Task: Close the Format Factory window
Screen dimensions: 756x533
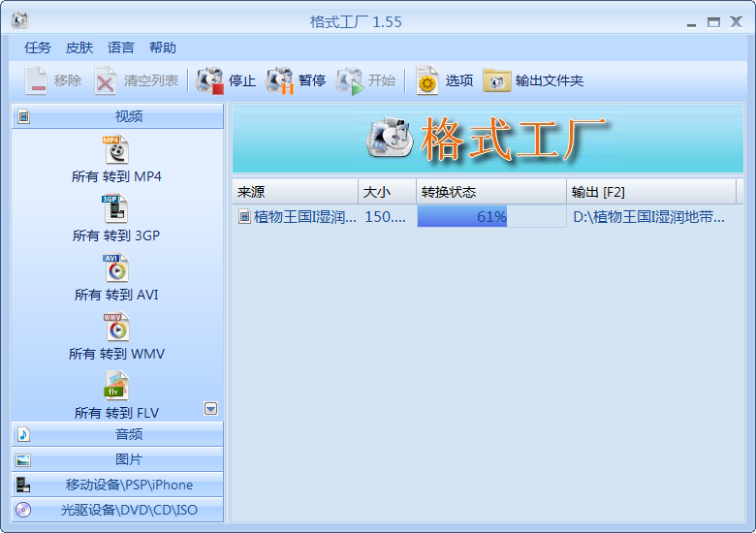Action: click(x=736, y=22)
